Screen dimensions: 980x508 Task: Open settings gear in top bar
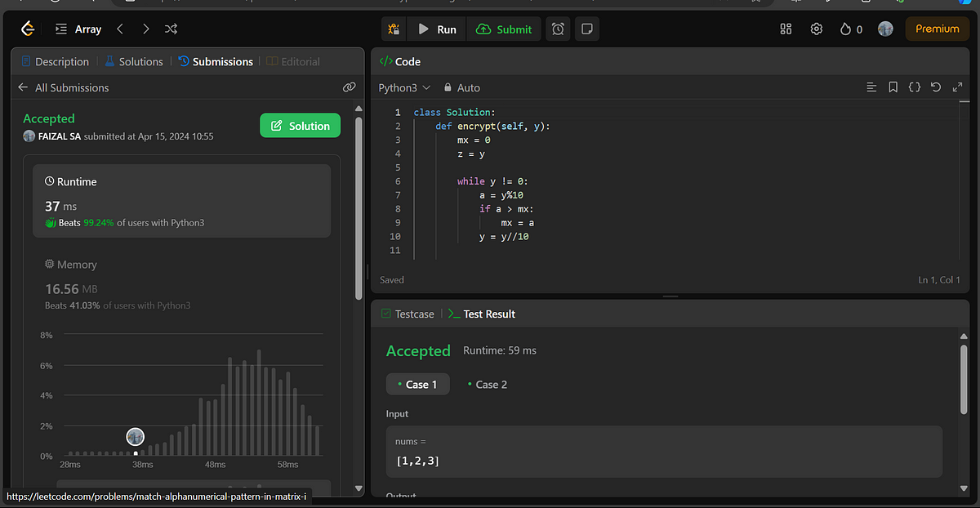pos(816,29)
